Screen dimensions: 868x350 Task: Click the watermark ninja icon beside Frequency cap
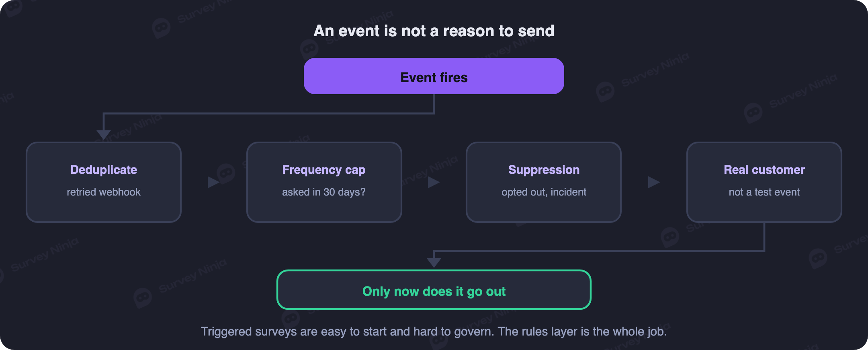pyautogui.click(x=226, y=174)
